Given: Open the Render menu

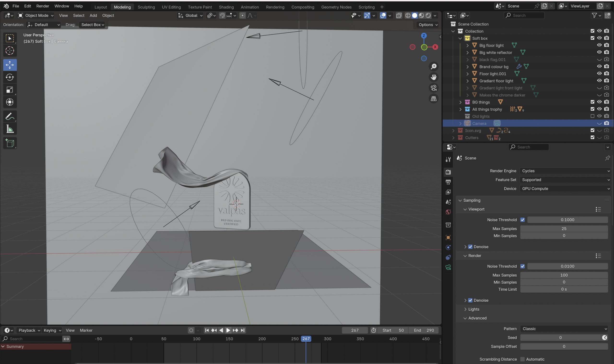Looking at the screenshot, I should point(43,6).
